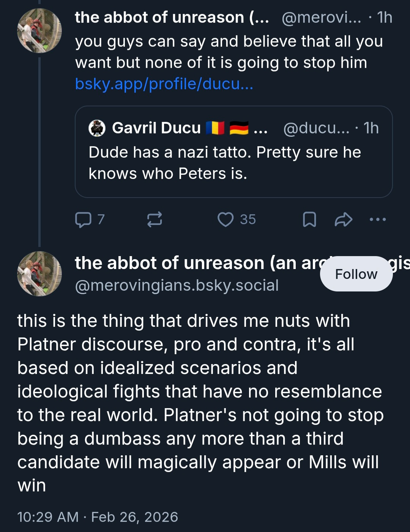Like the post with the heart icon
Image resolution: width=410 pixels, height=532 pixels.
(225, 220)
